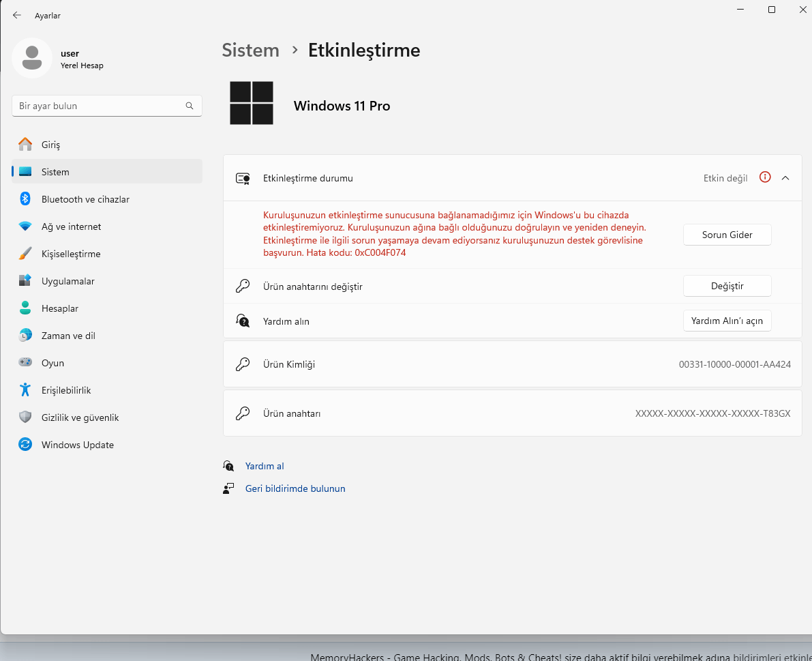Click the error message with code 0xC004F074
Screen dimensions: 812x661
(454, 233)
